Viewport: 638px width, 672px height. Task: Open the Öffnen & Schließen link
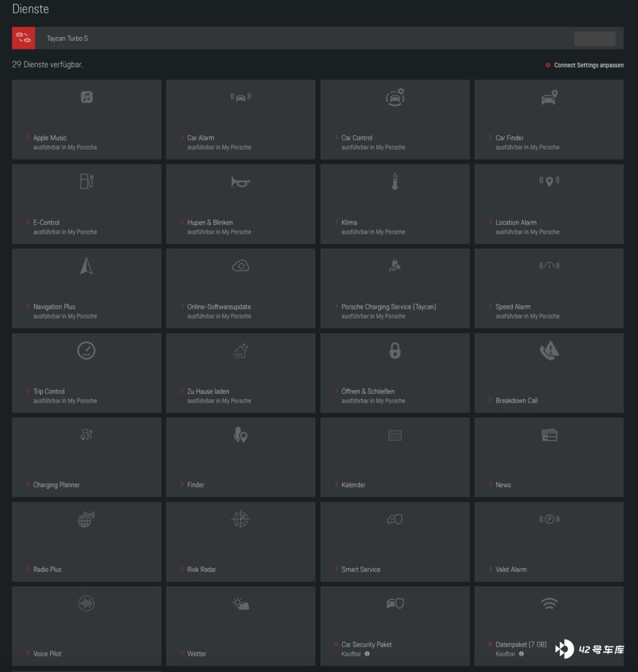click(x=368, y=391)
